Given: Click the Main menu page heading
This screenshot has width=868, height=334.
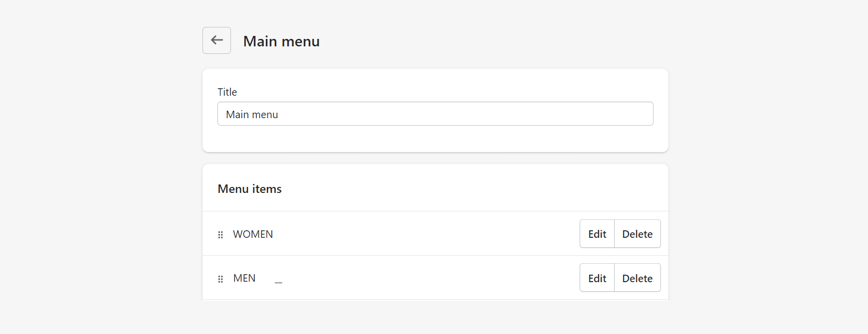Looking at the screenshot, I should (281, 41).
